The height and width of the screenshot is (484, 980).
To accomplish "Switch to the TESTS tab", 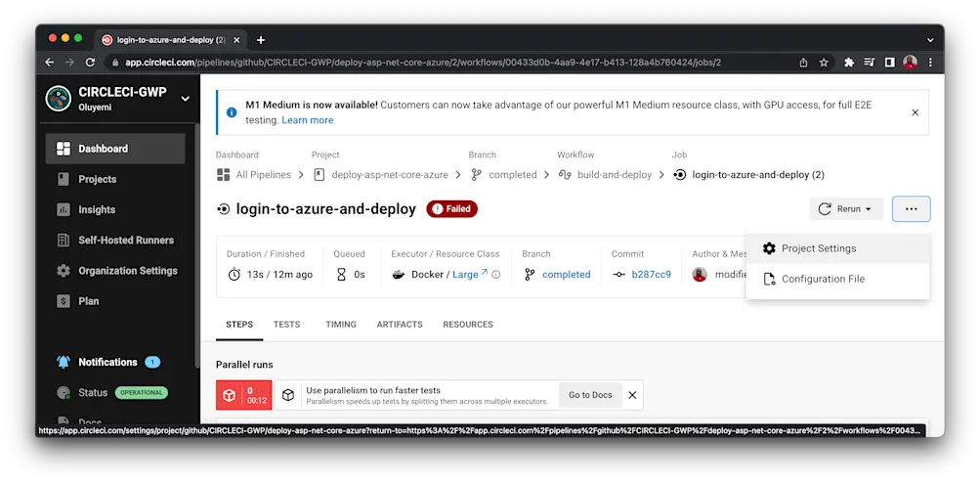I will [287, 325].
